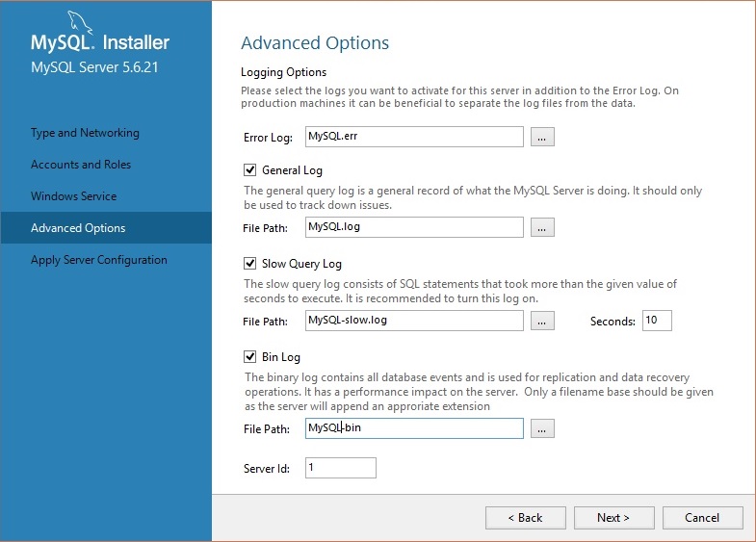Uncheck the General Log checkbox
Screen dimensions: 756x542
tap(249, 170)
